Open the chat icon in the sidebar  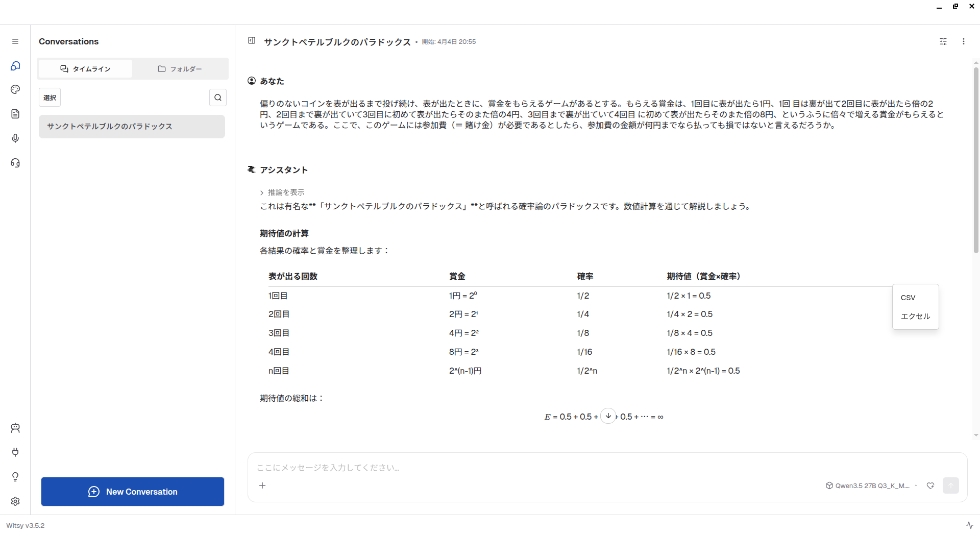15,66
